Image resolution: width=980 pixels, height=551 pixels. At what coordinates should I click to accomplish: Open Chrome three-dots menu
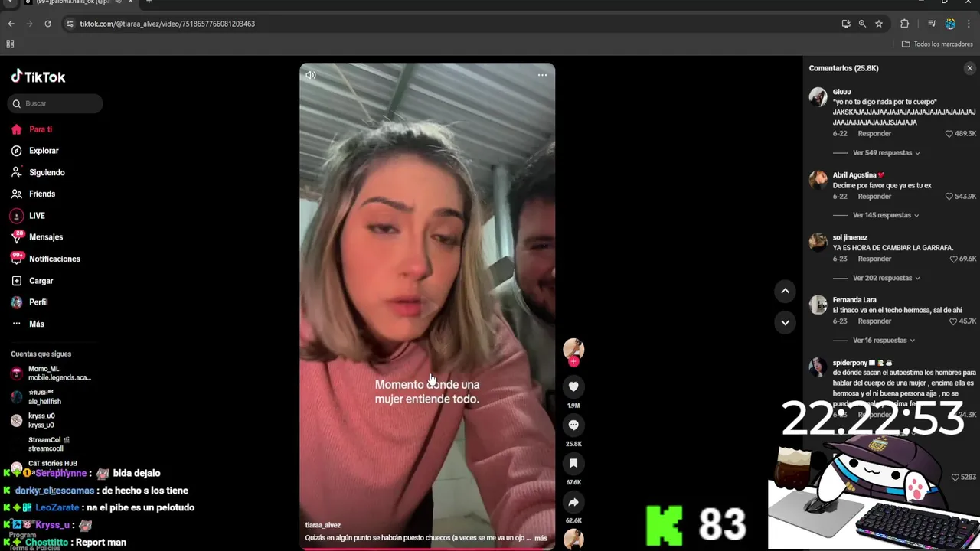tap(968, 24)
